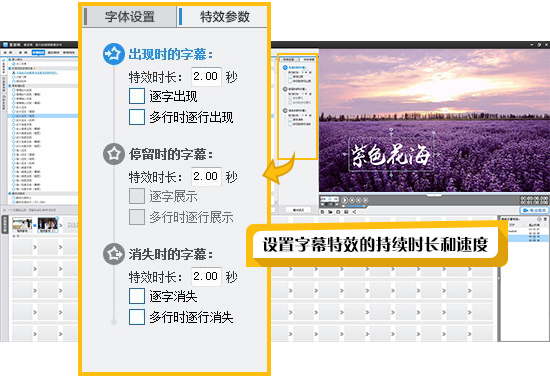Enable the 逐字出现 checkbox
550x378 pixels.
137,96
